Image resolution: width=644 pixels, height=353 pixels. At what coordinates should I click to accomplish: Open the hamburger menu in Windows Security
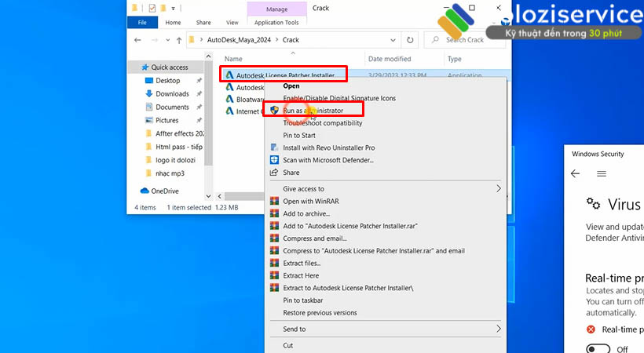tap(602, 173)
